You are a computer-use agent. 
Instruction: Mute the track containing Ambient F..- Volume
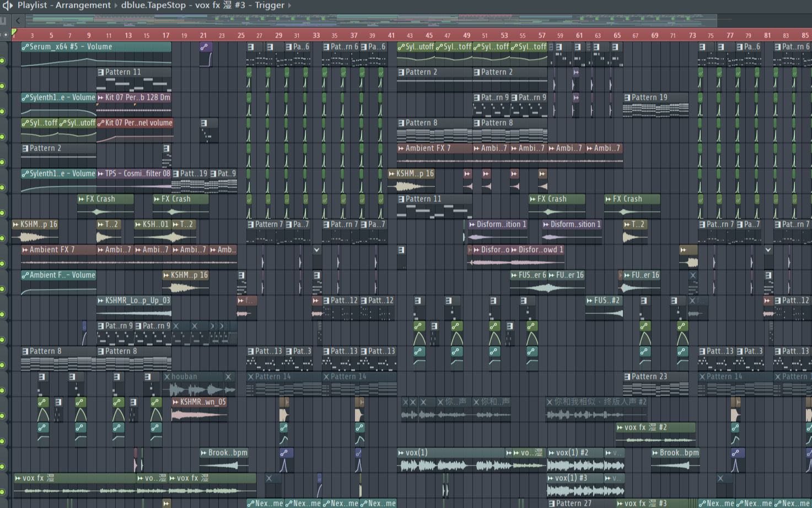[x=3, y=288]
